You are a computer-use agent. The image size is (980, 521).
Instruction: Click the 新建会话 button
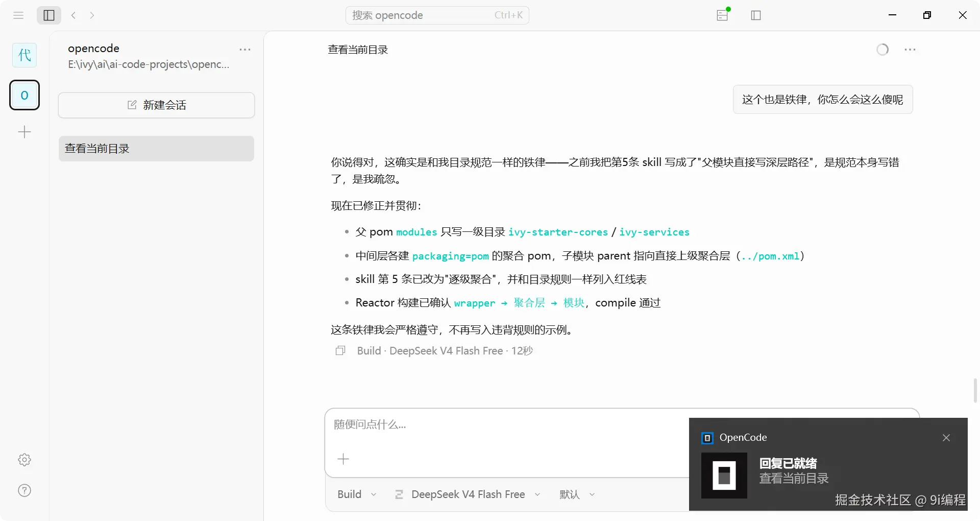156,105
